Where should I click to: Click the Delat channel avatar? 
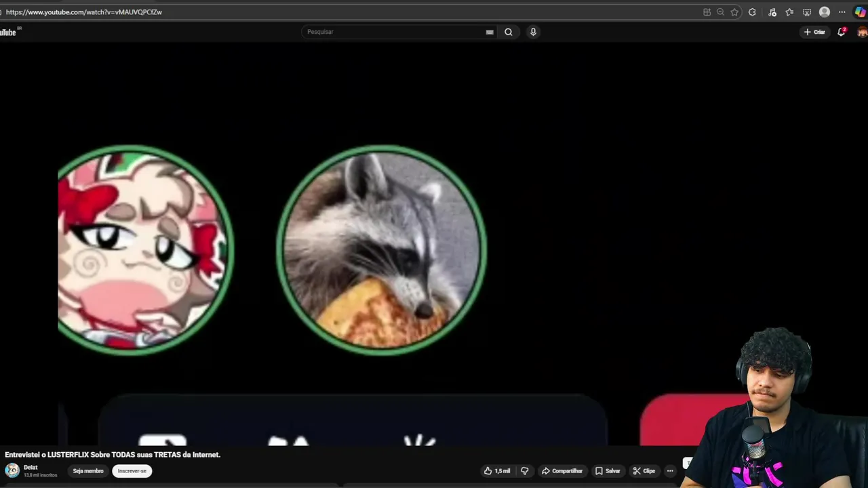click(x=12, y=470)
